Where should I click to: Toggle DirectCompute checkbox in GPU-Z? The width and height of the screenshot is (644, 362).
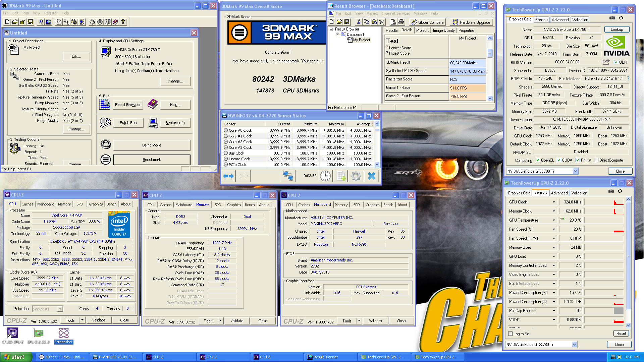pyautogui.click(x=596, y=160)
